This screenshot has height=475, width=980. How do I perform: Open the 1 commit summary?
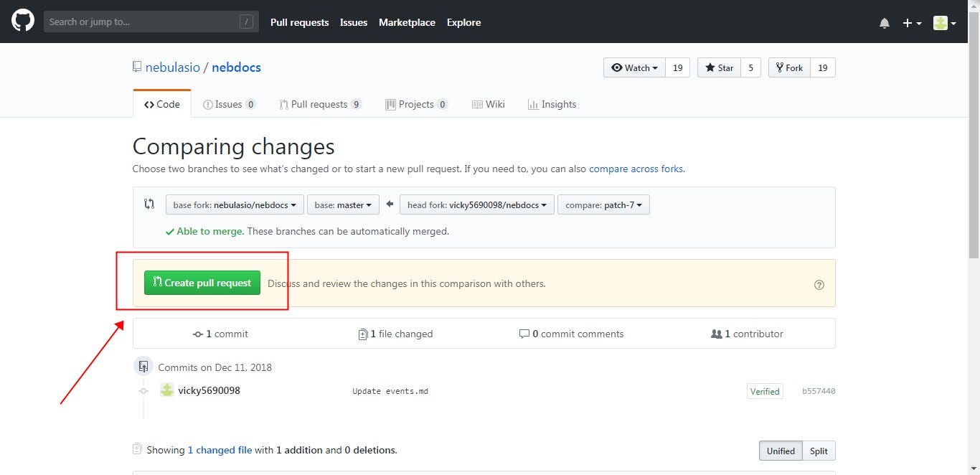pyautogui.click(x=220, y=334)
